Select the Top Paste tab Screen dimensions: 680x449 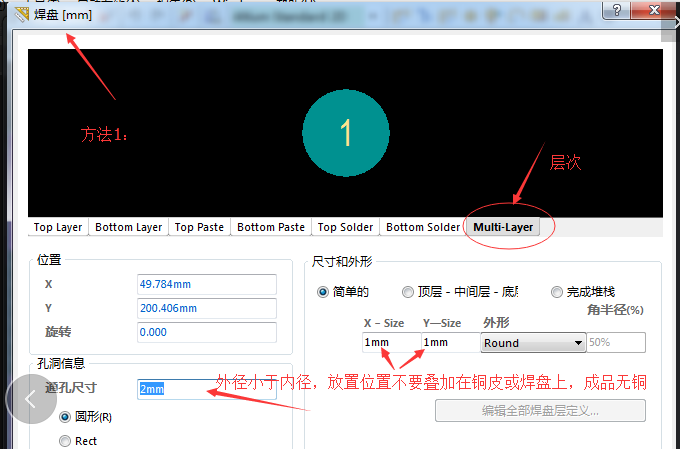[x=199, y=227]
